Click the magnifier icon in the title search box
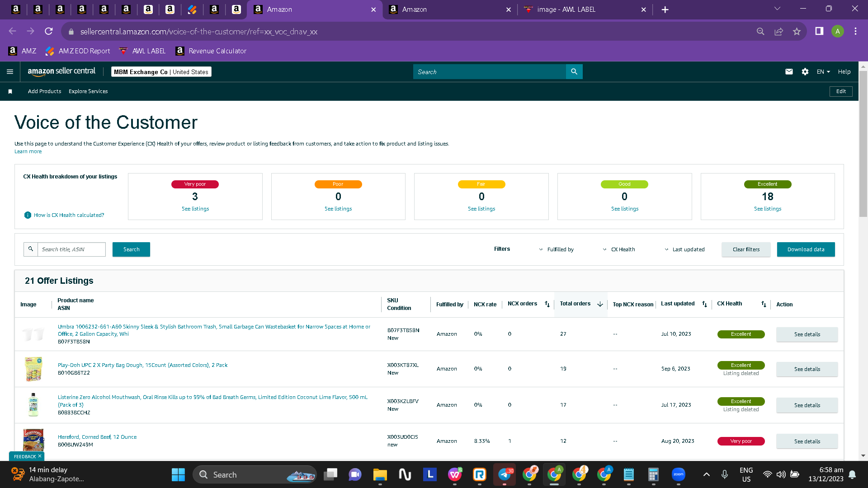The width and height of the screenshot is (868, 488). (x=31, y=249)
